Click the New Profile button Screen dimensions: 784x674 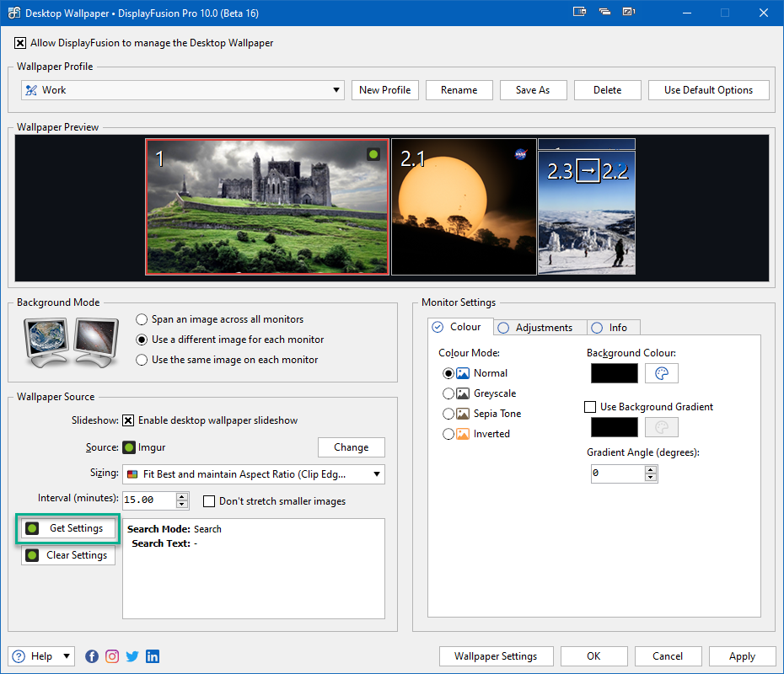click(384, 89)
